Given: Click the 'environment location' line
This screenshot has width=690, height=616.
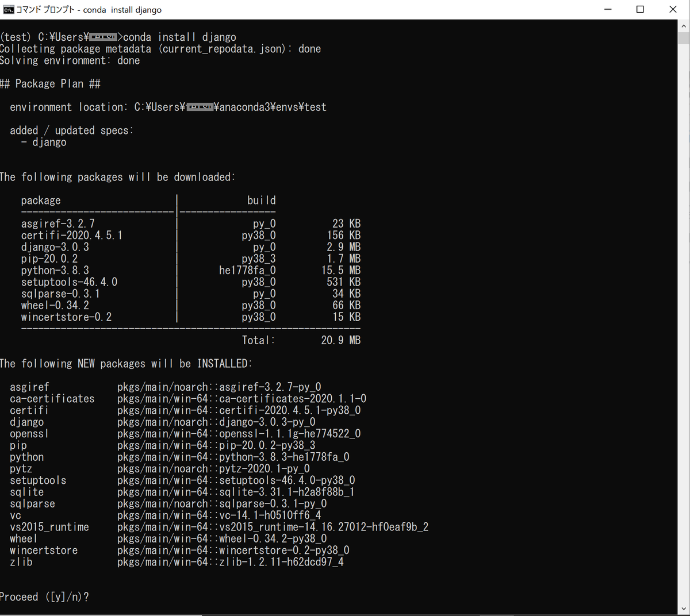Looking at the screenshot, I should pyautogui.click(x=168, y=107).
